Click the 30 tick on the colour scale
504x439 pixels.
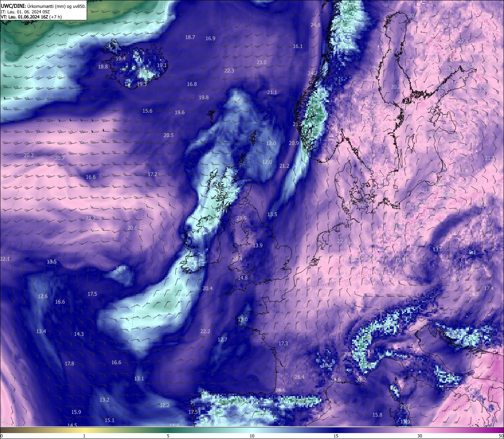(x=420, y=436)
